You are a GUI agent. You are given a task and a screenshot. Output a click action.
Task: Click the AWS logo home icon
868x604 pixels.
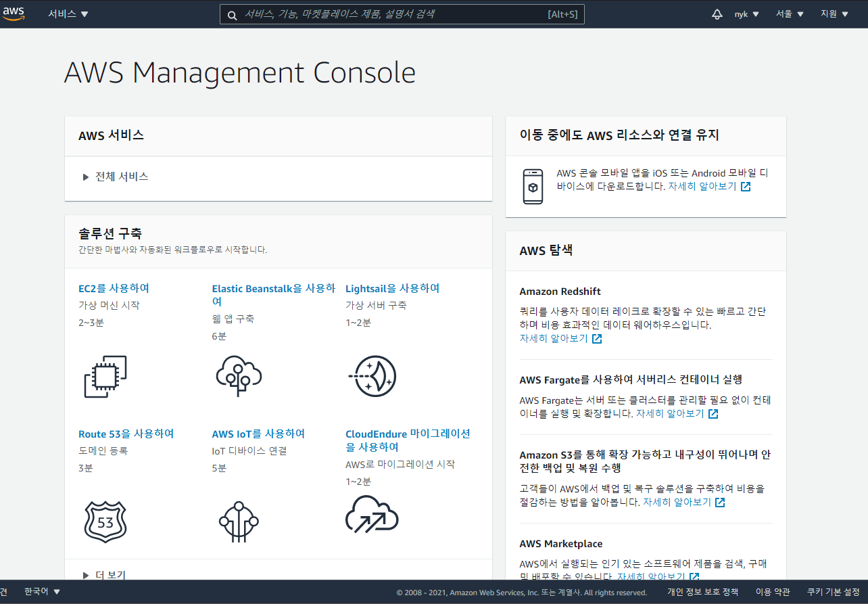14,14
